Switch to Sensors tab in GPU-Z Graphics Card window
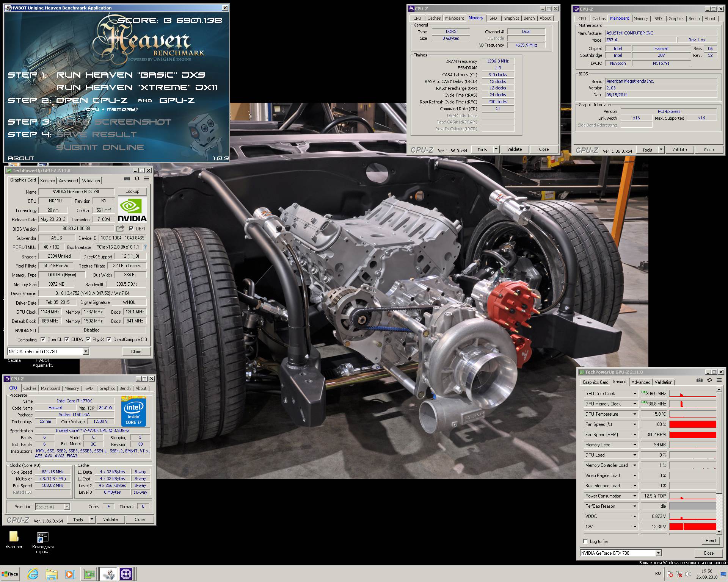The width and height of the screenshot is (728, 582). pyautogui.click(x=47, y=181)
